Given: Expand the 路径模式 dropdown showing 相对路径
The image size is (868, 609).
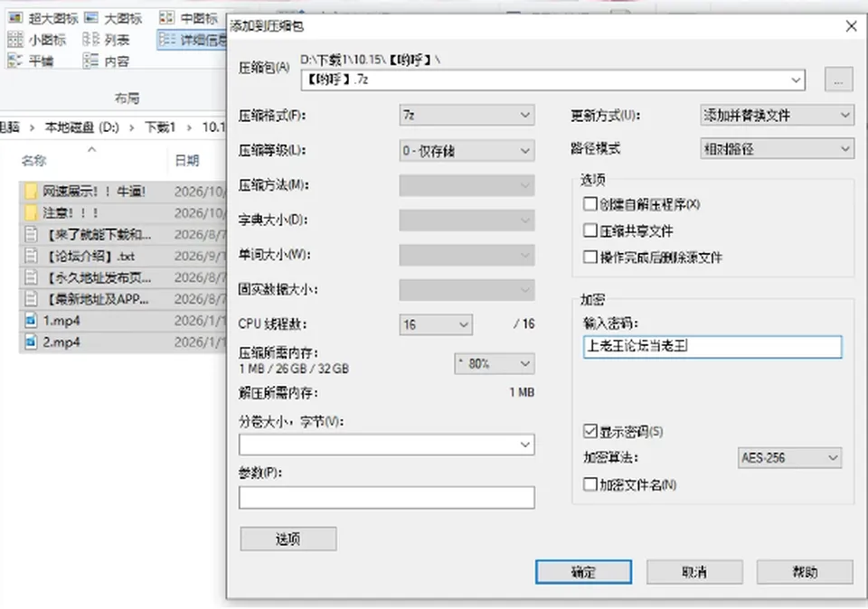Looking at the screenshot, I should (x=777, y=148).
